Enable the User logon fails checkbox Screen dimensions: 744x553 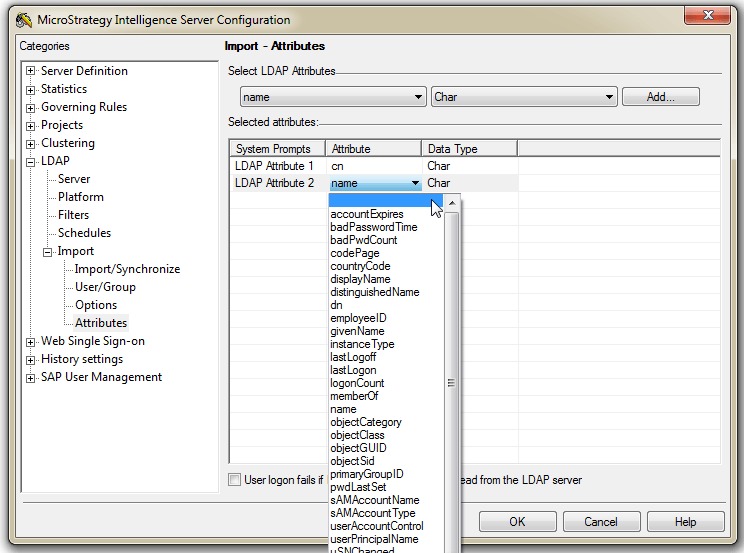click(x=234, y=479)
